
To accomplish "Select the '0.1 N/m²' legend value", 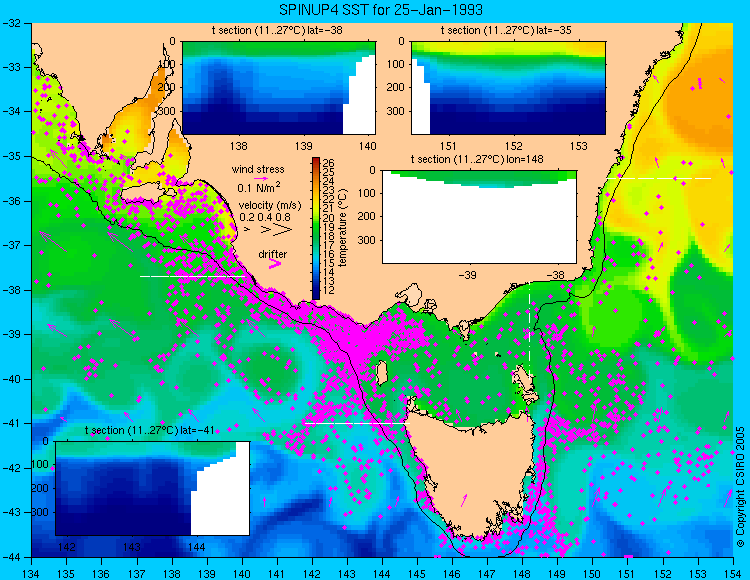I will click(259, 187).
